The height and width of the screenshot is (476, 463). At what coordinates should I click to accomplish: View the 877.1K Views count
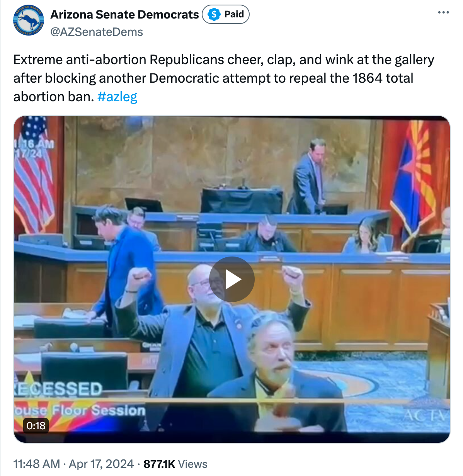pyautogui.click(x=175, y=464)
